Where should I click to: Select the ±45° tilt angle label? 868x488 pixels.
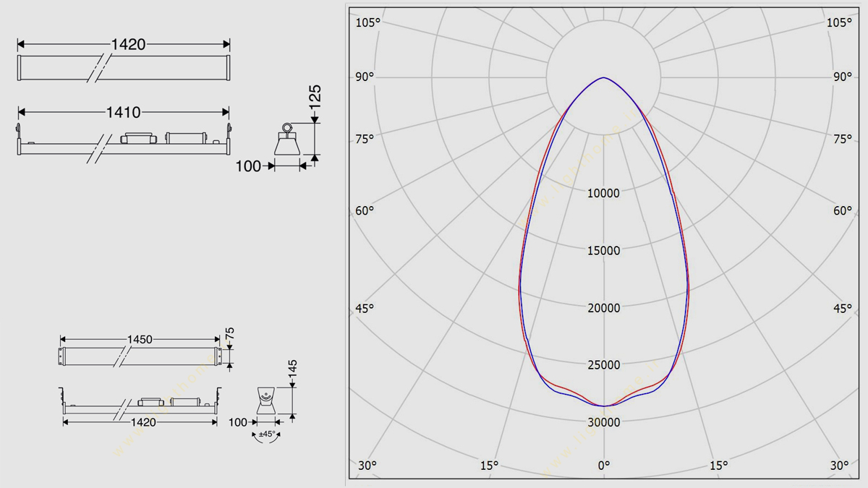268,435
